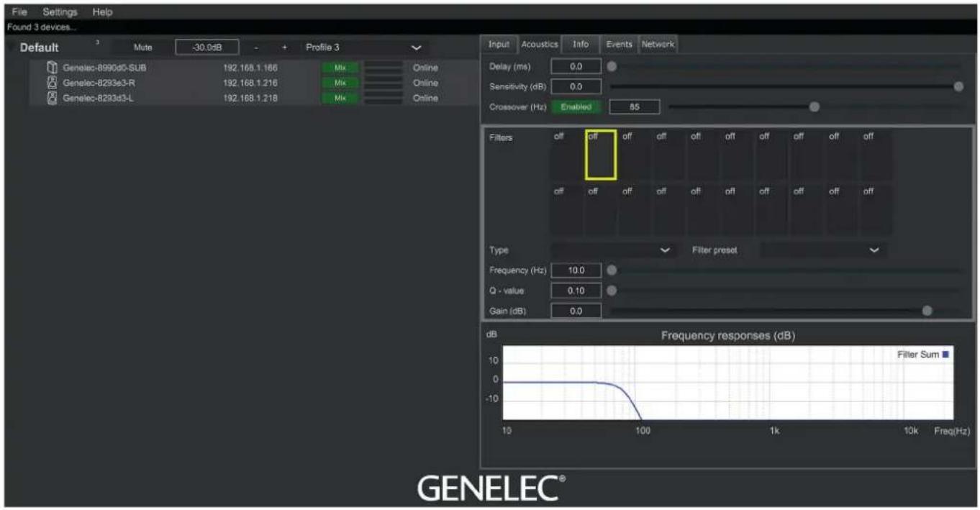Click the Default group name
980x510 pixels.
click(39, 47)
